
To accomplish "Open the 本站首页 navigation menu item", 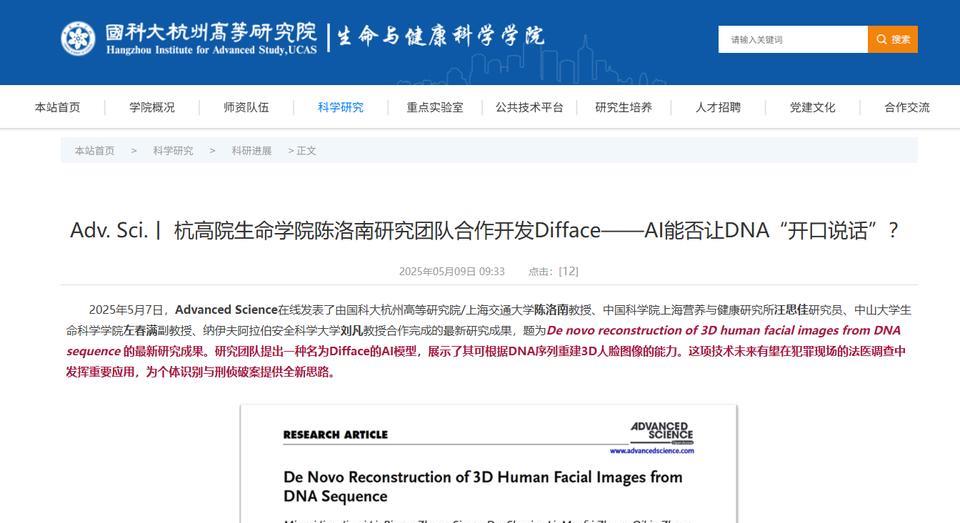I will 58,107.
